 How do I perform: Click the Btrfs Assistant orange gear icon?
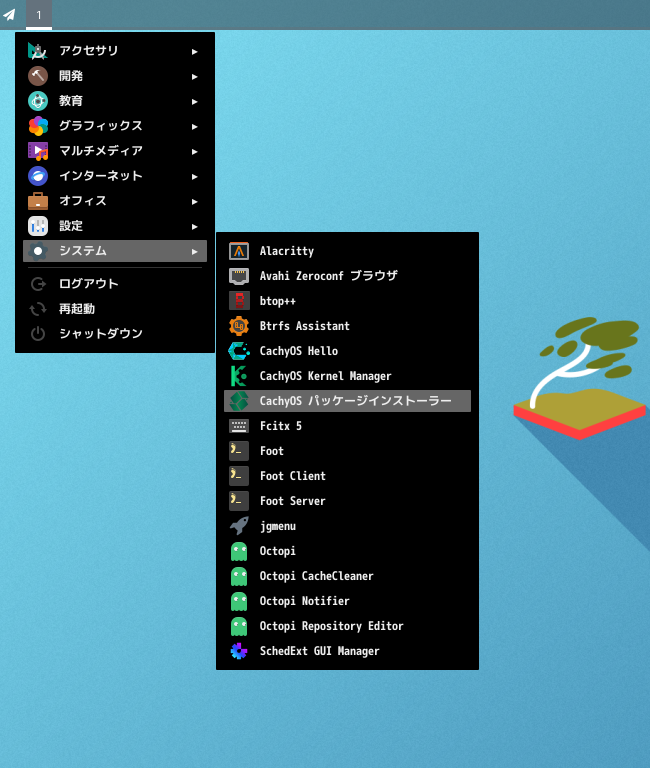(239, 326)
